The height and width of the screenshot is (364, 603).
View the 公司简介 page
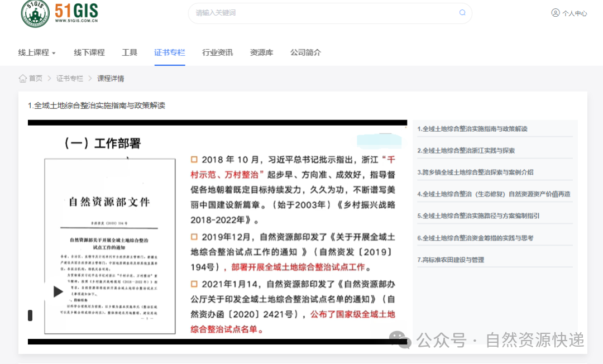pos(305,52)
